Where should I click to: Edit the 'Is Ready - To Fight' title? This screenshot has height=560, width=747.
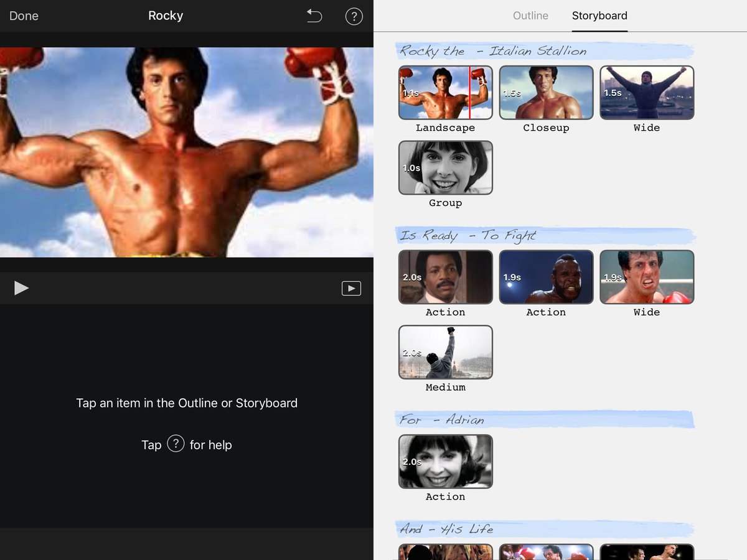click(x=545, y=236)
